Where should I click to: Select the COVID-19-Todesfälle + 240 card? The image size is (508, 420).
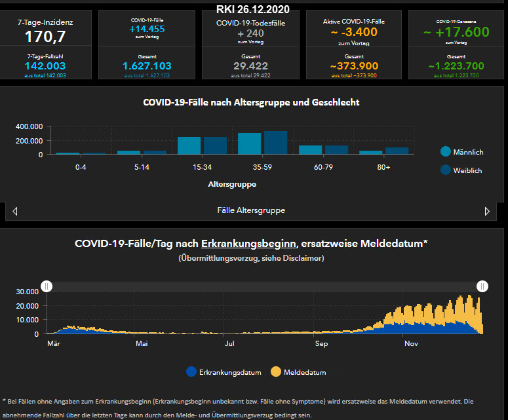(251, 31)
